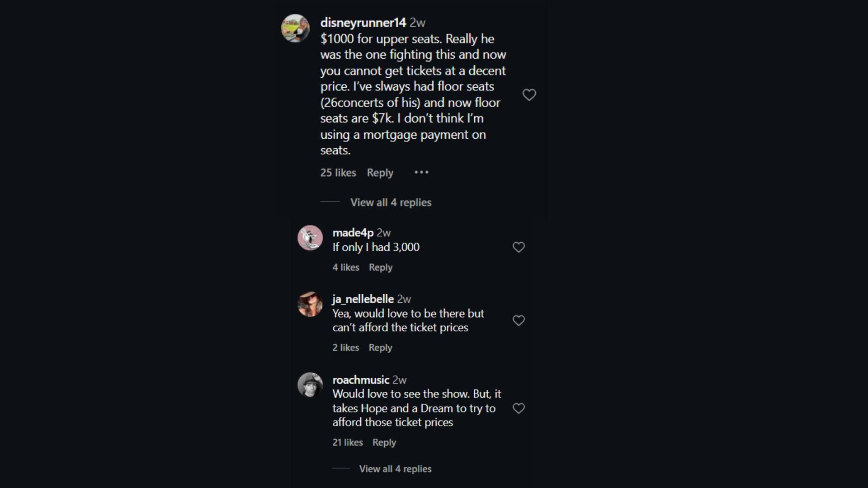
Task: View the 25 likes on disneyrunner14's comment
Action: point(338,173)
